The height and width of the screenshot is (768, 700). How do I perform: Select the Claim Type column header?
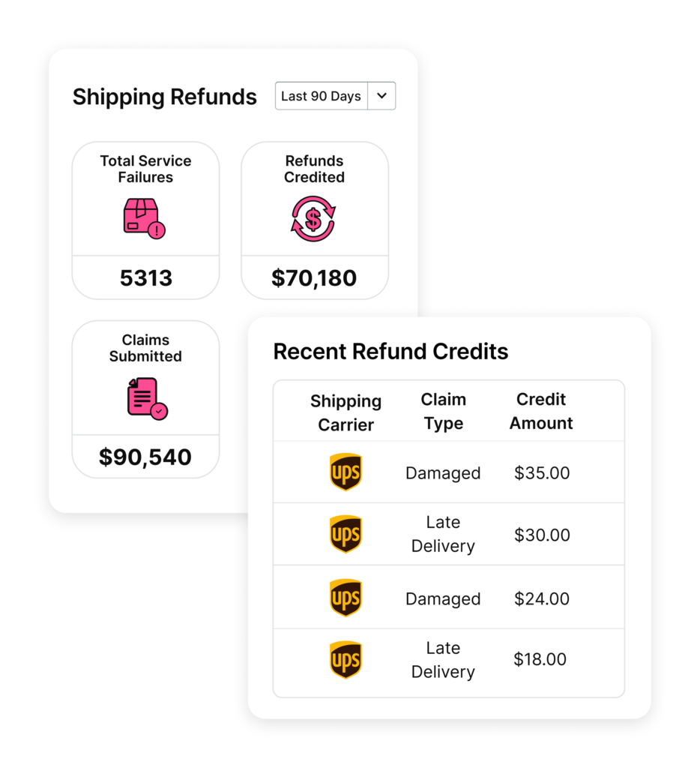443,411
